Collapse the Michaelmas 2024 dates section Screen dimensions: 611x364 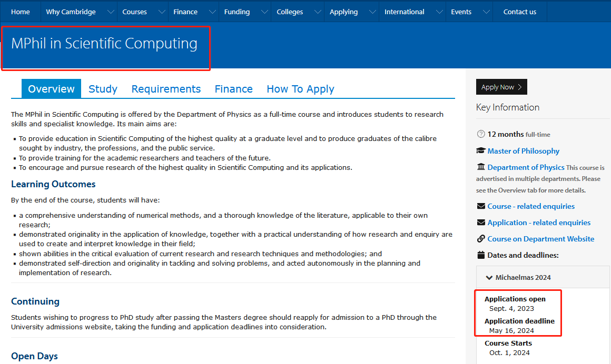(x=489, y=278)
